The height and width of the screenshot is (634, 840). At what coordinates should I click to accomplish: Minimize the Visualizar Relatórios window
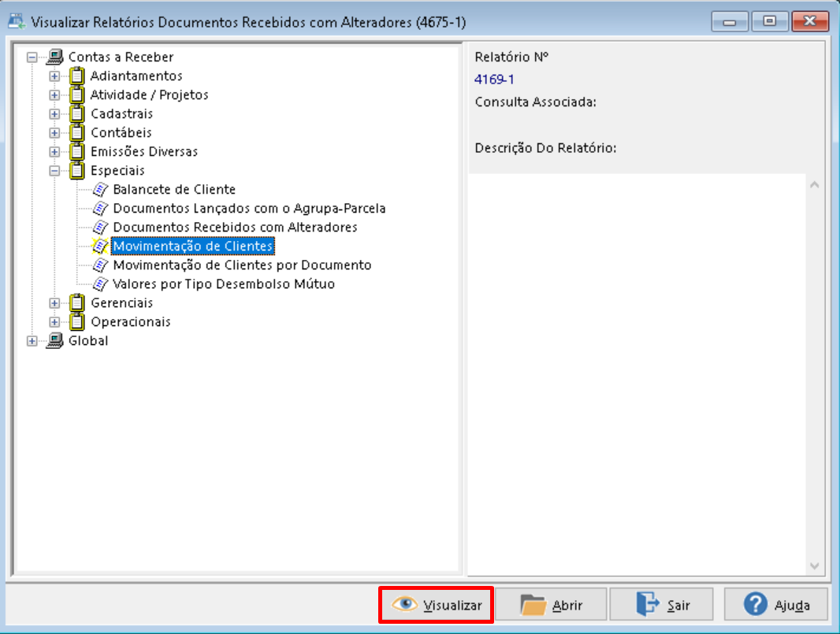pyautogui.click(x=729, y=22)
